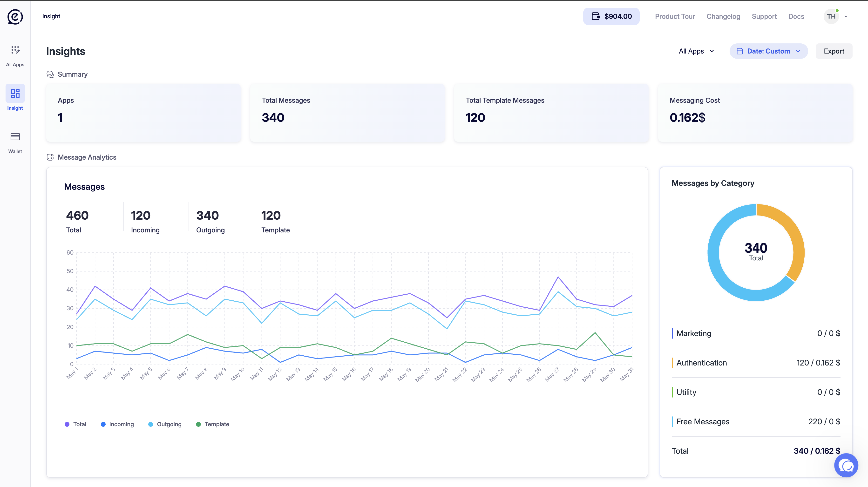This screenshot has height=487, width=868.
Task: Expand the account menu chevron beside avatar
Action: (846, 16)
